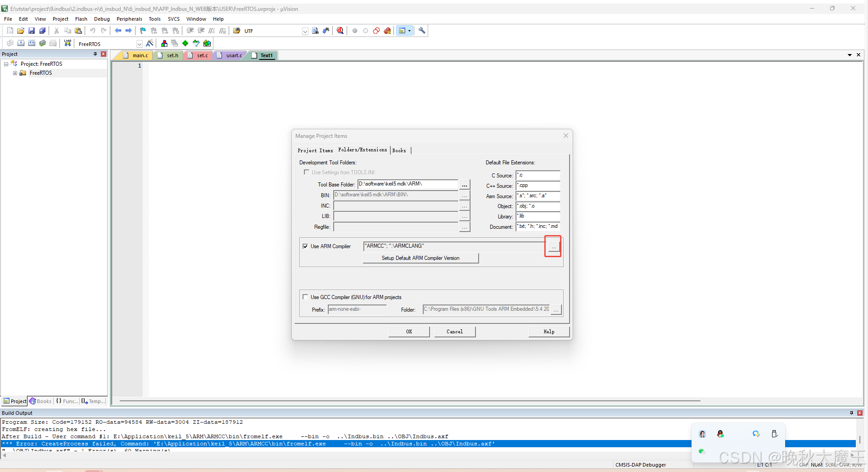Navigate forward blue arrow icon
The height and width of the screenshot is (472, 868).
(129, 31)
